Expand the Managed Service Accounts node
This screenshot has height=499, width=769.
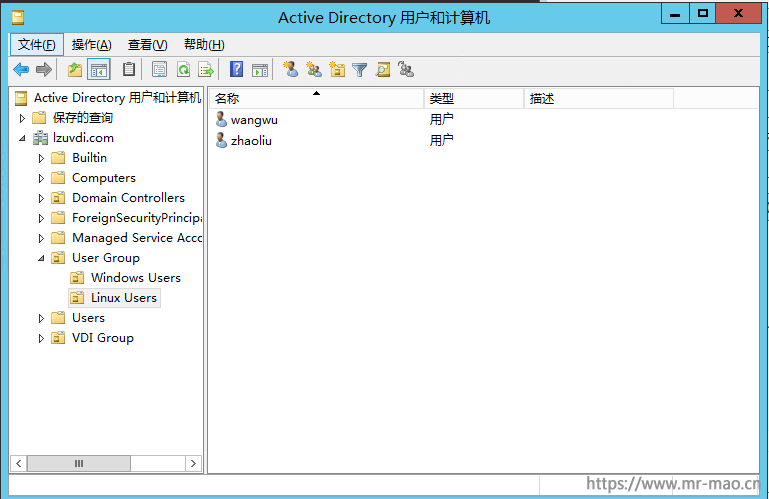(41, 238)
